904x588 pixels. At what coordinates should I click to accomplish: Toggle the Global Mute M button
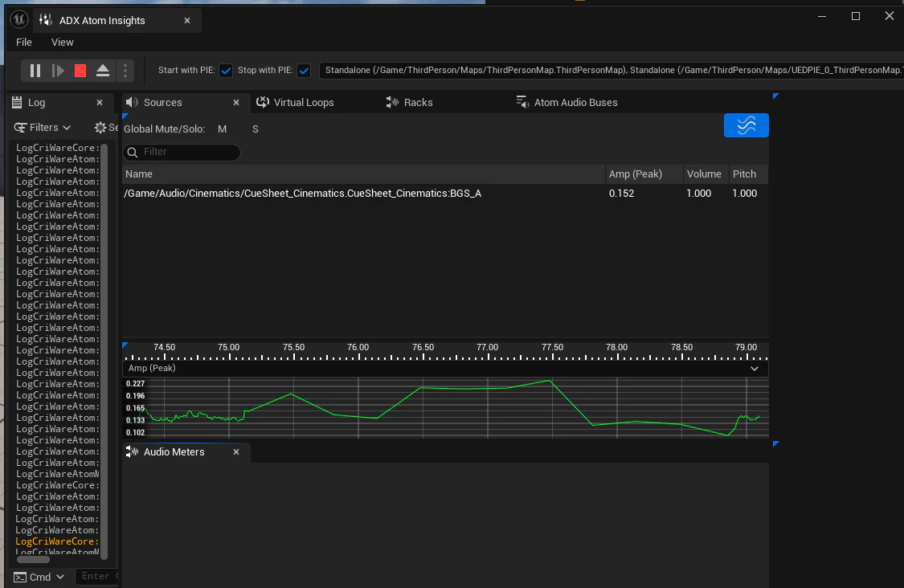click(x=222, y=129)
